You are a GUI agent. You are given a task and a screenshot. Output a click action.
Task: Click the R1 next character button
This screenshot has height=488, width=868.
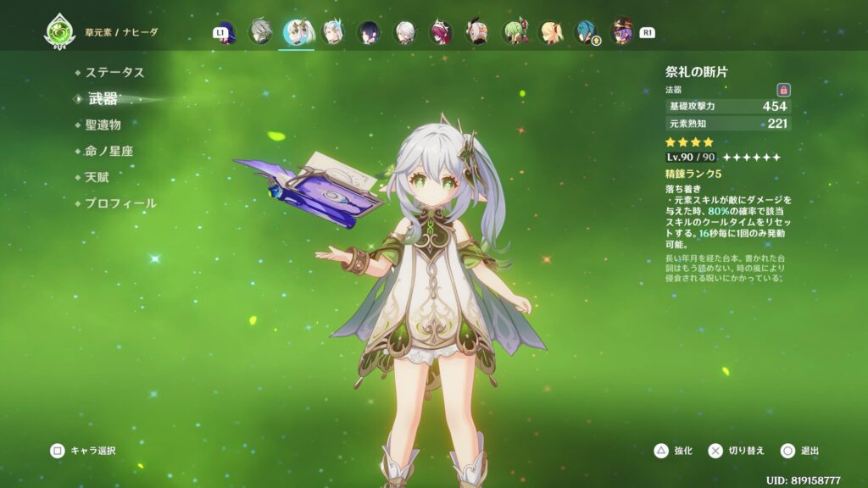647,33
